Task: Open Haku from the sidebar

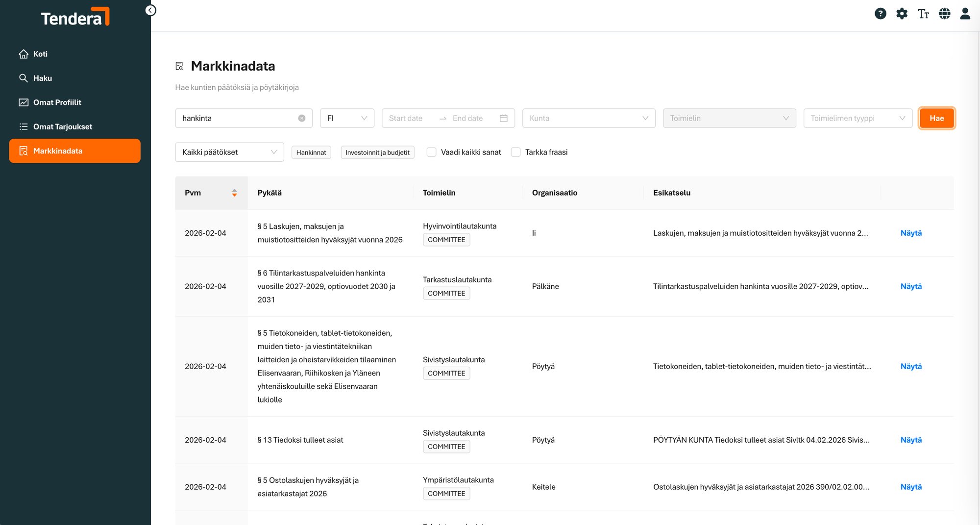Action: click(42, 78)
